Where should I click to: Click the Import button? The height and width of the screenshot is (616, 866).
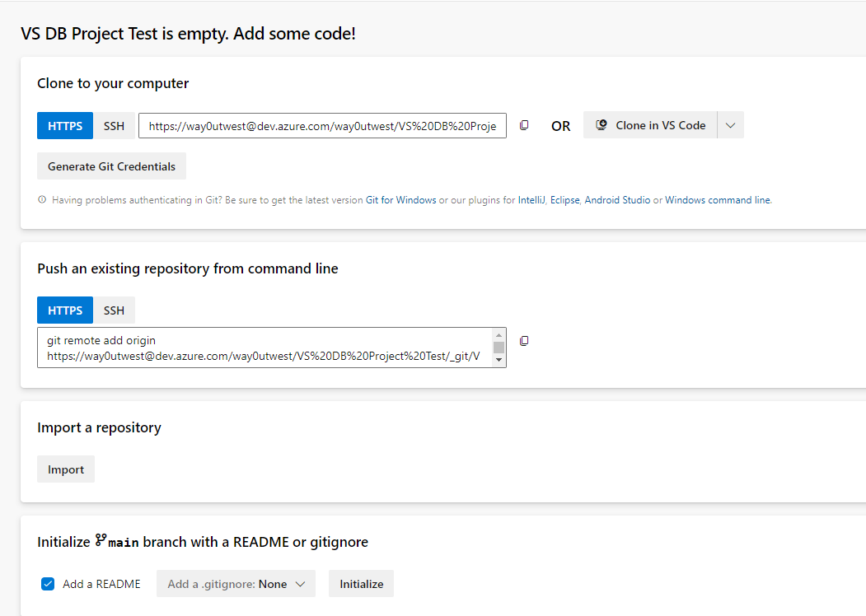coord(66,469)
